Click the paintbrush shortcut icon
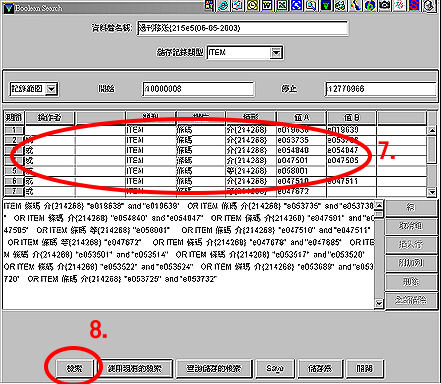This screenshot has height=384, width=441. click(355, 6)
